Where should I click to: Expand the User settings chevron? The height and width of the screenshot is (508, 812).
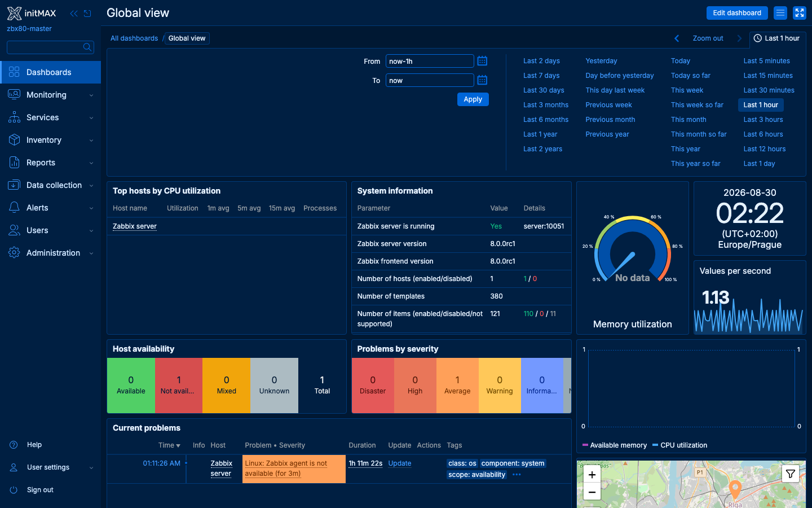(91, 468)
